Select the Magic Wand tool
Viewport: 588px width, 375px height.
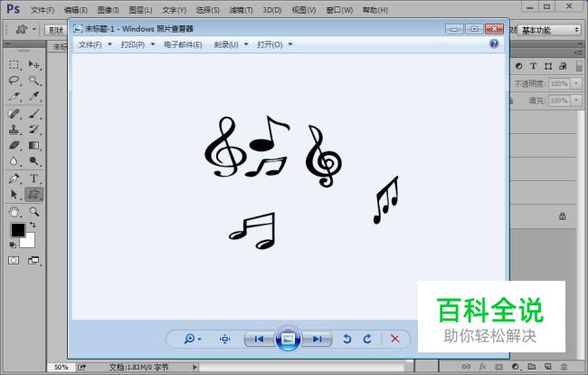(x=34, y=81)
